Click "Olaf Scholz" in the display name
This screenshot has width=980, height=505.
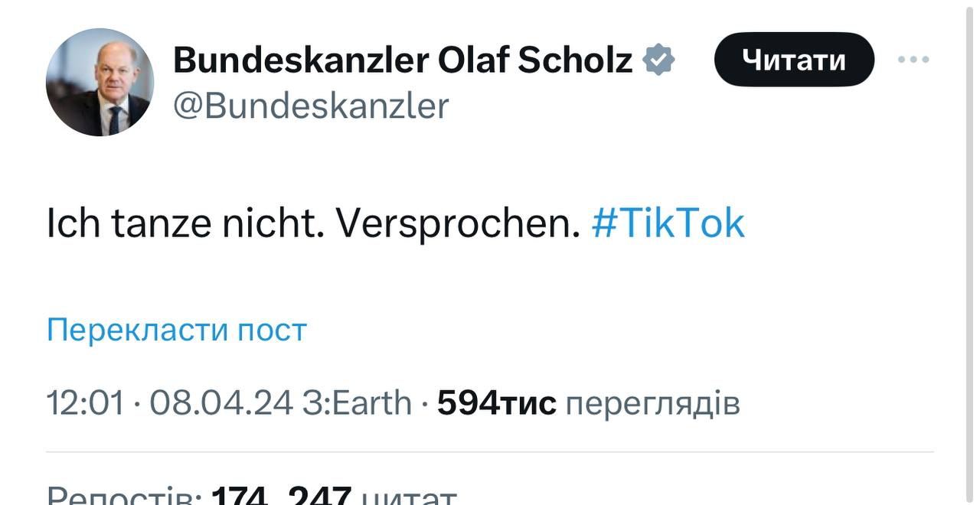535,60
